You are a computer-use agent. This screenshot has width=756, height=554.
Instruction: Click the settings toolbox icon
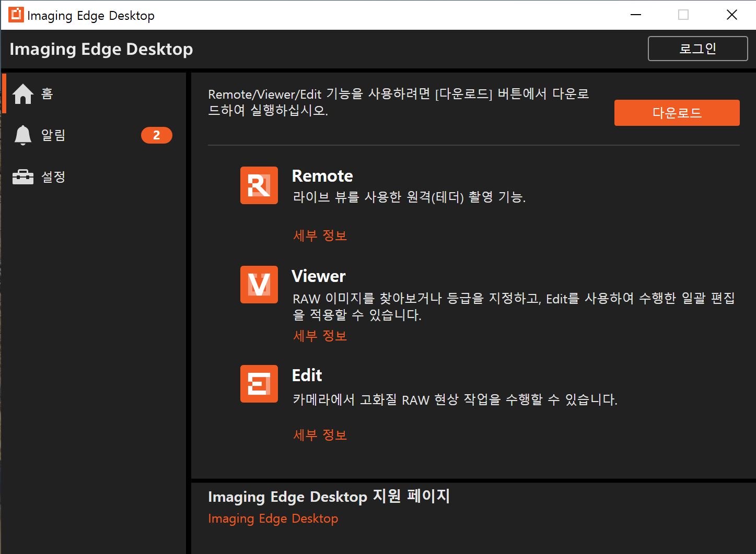tap(23, 177)
